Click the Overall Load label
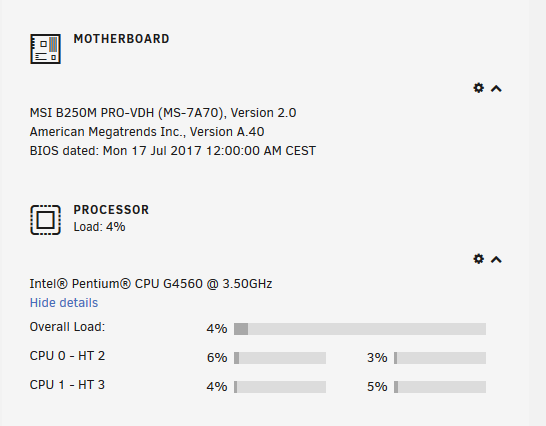The image size is (546, 426). pyautogui.click(x=67, y=327)
